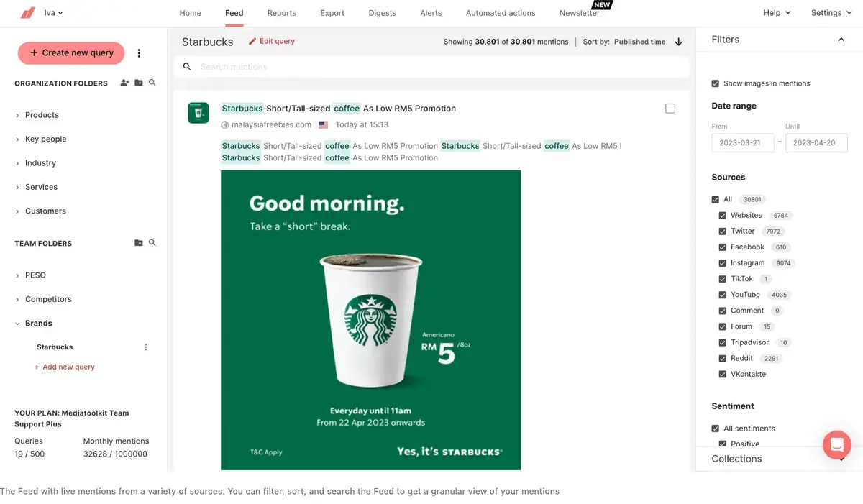Click the search icon beside Team Folders
The width and height of the screenshot is (863, 504).
152,242
